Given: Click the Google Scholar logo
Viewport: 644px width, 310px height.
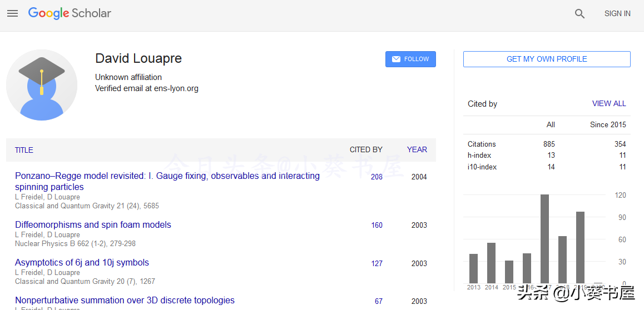Looking at the screenshot, I should [70, 13].
